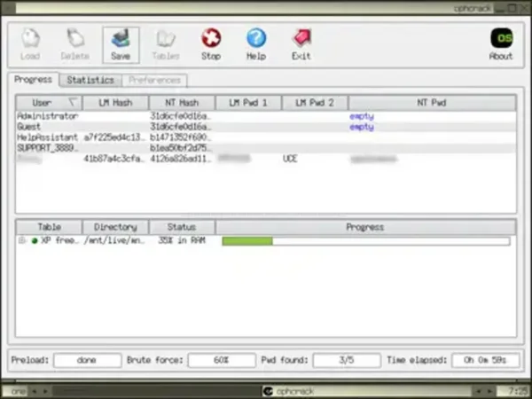The image size is (532, 399).
Task: Click the 35% in RAM status cell
Action: point(182,240)
